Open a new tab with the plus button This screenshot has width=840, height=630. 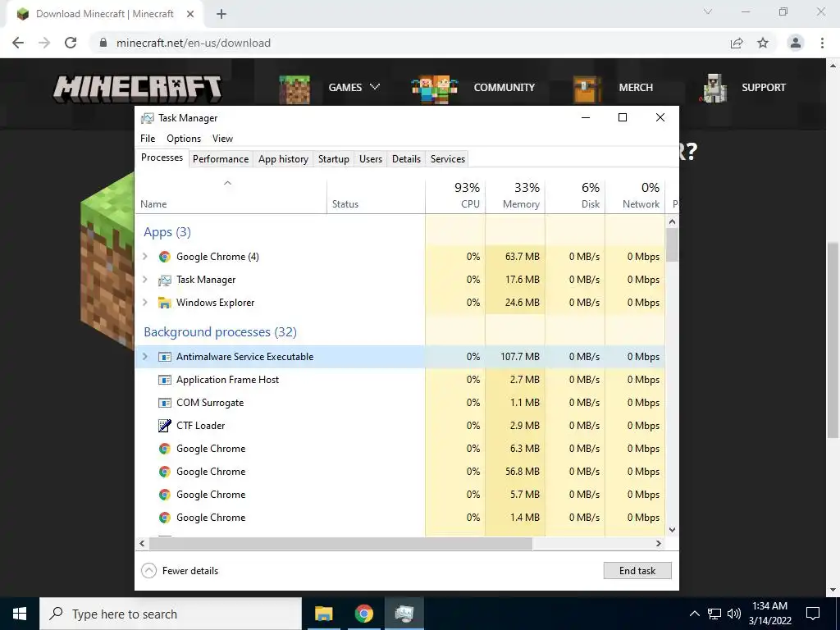(221, 14)
